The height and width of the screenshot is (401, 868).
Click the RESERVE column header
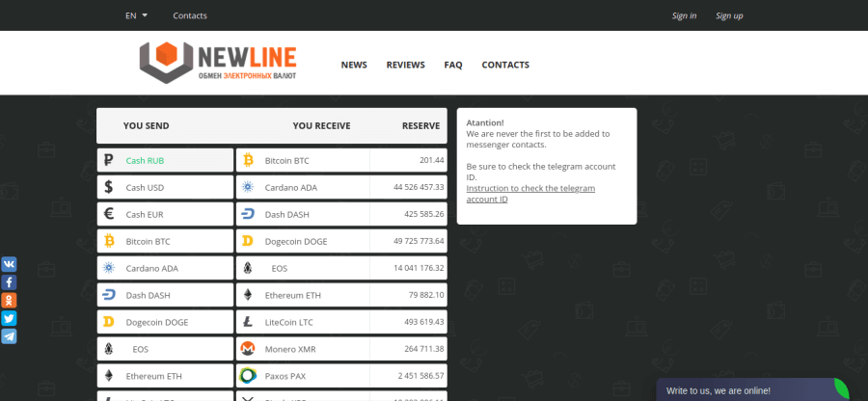pos(420,126)
